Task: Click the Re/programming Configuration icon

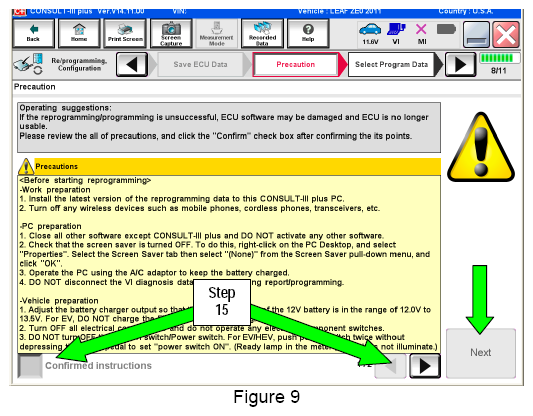Action: click(29, 64)
